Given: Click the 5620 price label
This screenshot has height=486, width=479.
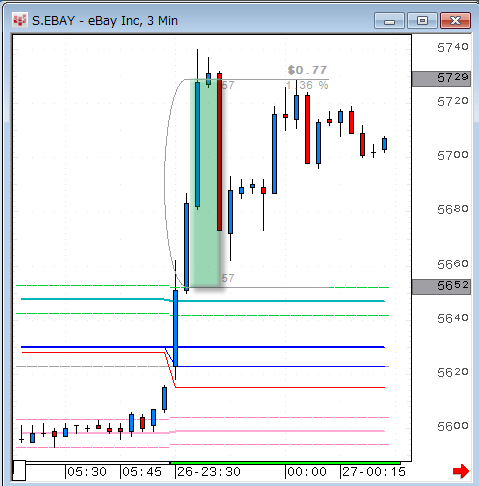Looking at the screenshot, I should click(453, 372).
